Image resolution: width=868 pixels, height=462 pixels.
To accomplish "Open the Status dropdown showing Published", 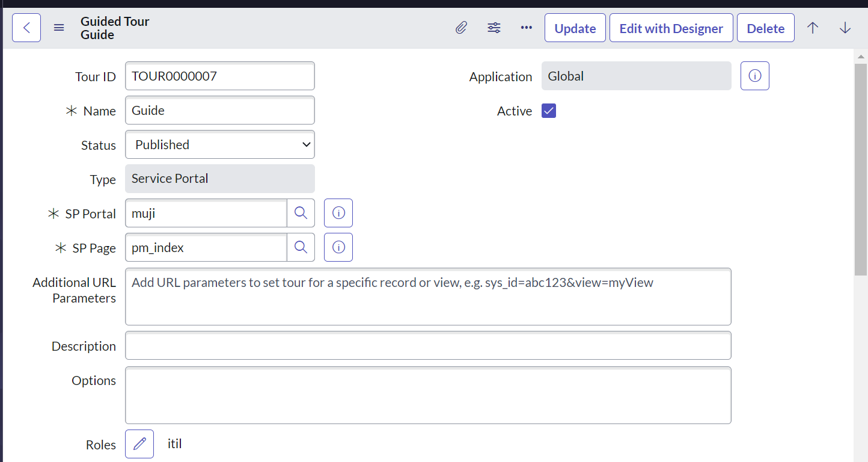I will 220,144.
